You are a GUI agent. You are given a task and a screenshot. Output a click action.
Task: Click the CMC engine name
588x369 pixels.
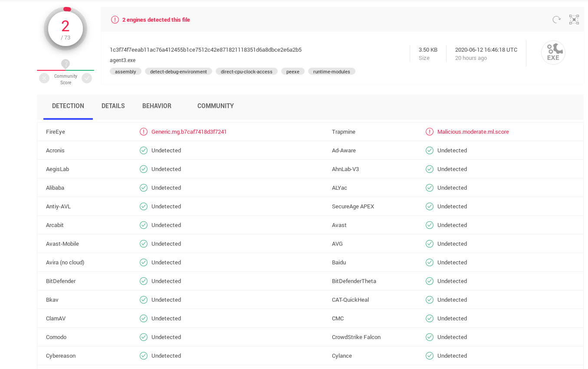click(x=338, y=318)
